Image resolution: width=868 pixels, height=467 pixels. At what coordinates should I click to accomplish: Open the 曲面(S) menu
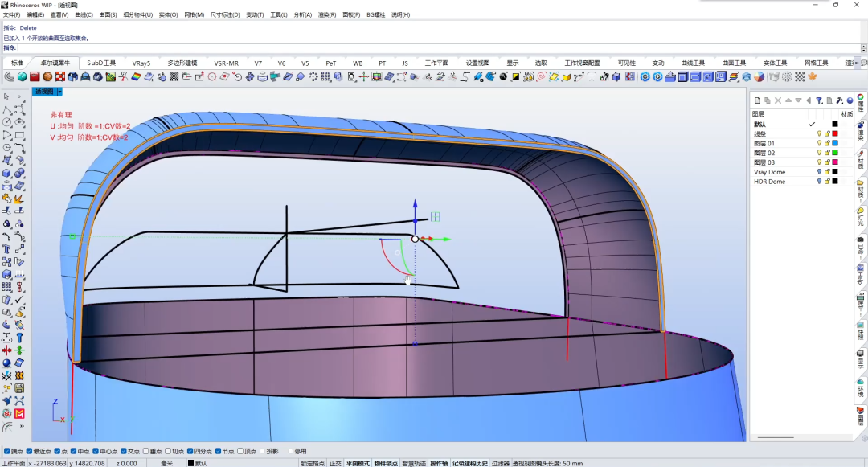(x=108, y=15)
